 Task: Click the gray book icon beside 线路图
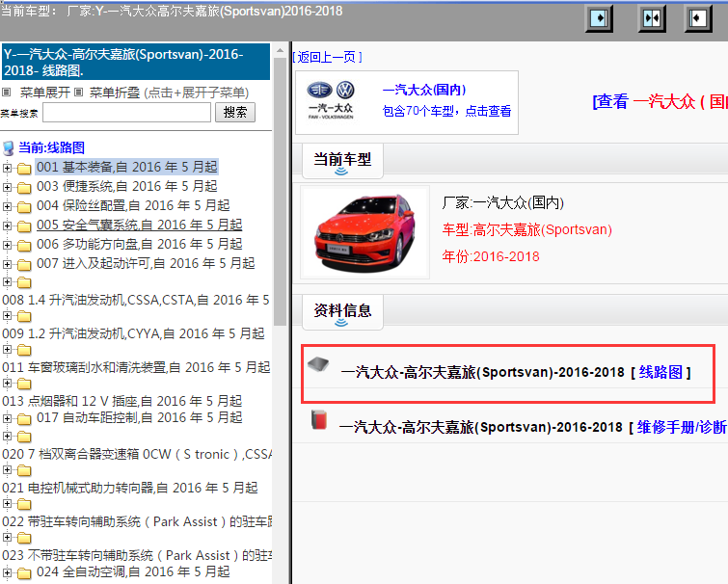pyautogui.click(x=318, y=364)
